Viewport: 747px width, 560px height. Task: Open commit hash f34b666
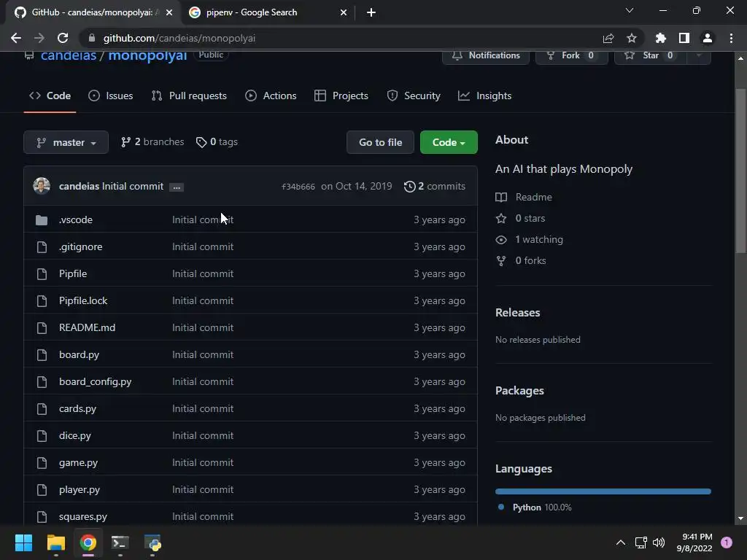(298, 187)
